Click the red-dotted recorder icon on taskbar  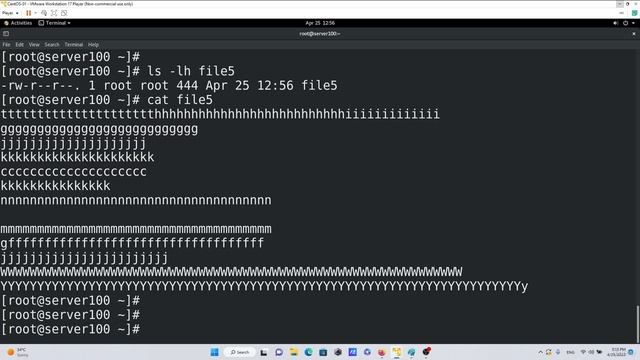tap(426, 352)
